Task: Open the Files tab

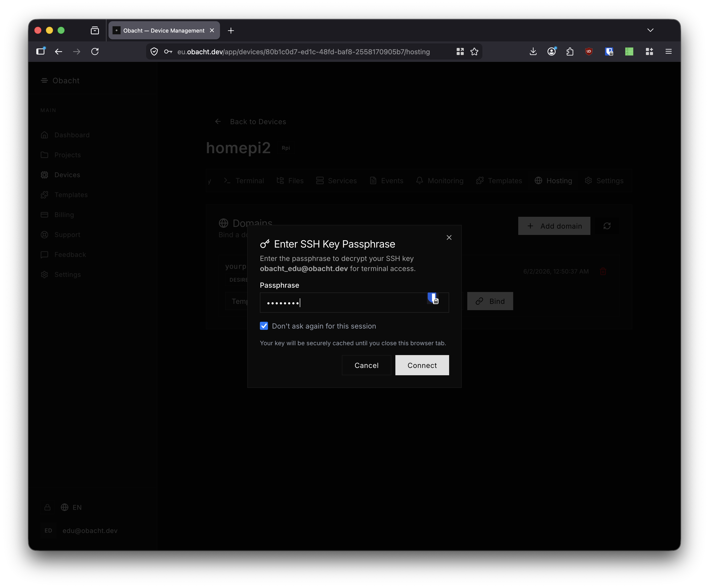Action: click(x=290, y=181)
